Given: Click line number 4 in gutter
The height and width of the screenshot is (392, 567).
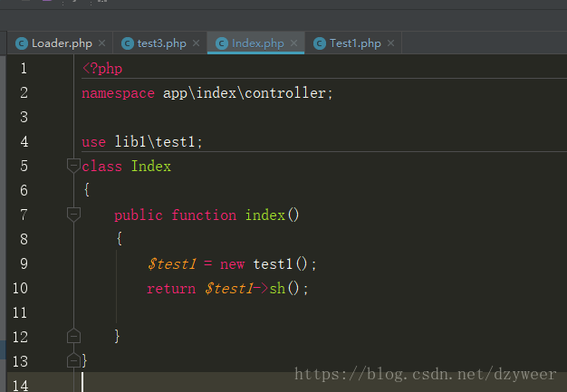Looking at the screenshot, I should pyautogui.click(x=24, y=141).
